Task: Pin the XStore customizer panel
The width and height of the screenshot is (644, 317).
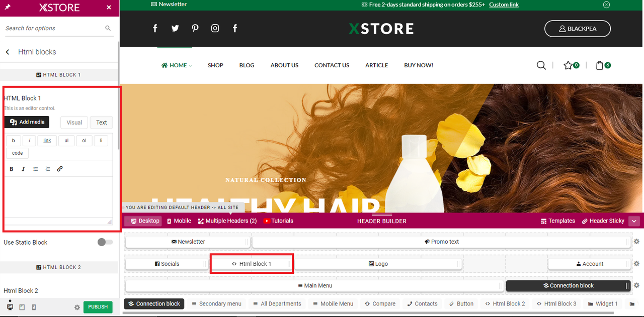Action: [x=8, y=8]
